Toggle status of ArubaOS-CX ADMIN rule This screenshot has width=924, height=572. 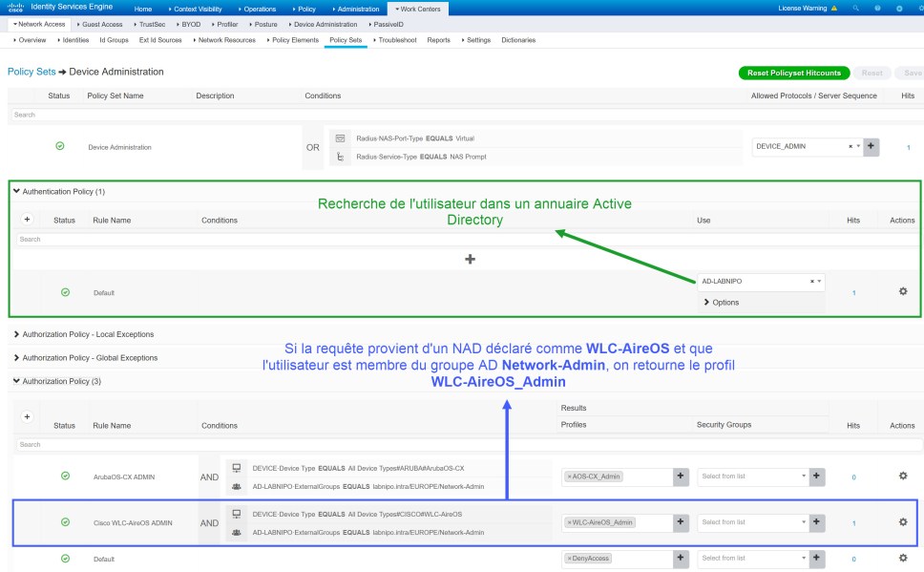(x=65, y=476)
